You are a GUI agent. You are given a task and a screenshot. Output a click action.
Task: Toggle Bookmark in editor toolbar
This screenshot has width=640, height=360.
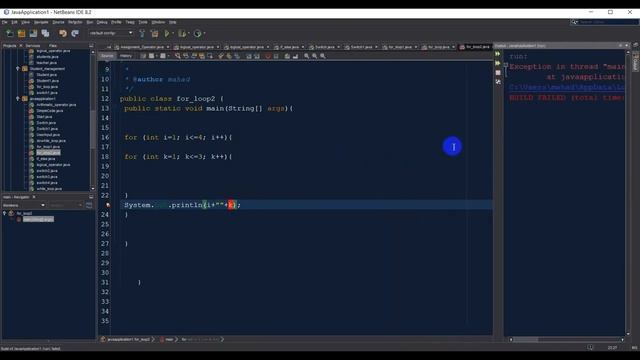pos(237,56)
